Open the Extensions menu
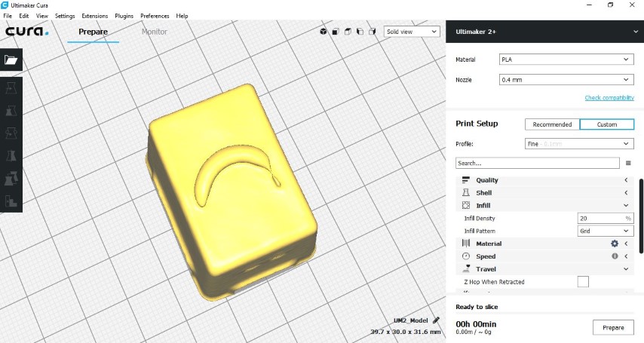This screenshot has width=644, height=343. [x=94, y=16]
